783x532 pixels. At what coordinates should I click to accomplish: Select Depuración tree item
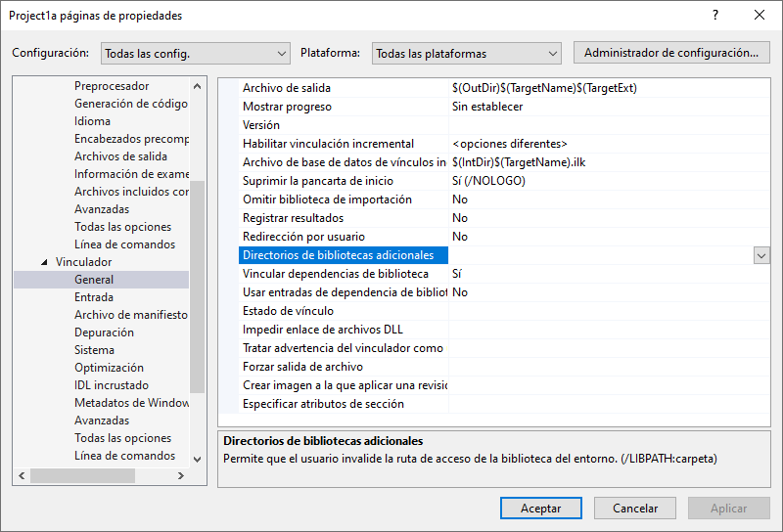coord(104,332)
